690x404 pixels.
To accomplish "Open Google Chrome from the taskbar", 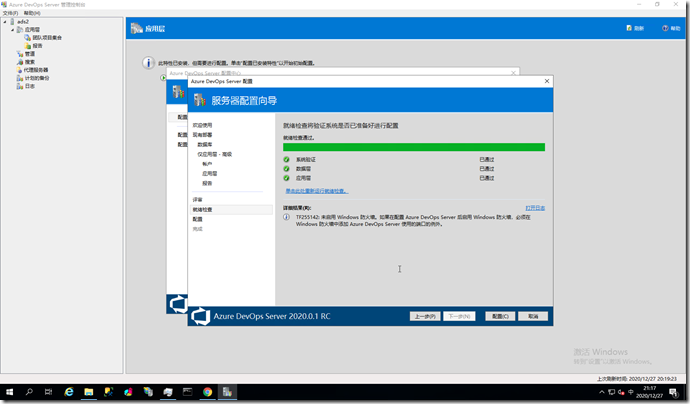I will coord(207,392).
